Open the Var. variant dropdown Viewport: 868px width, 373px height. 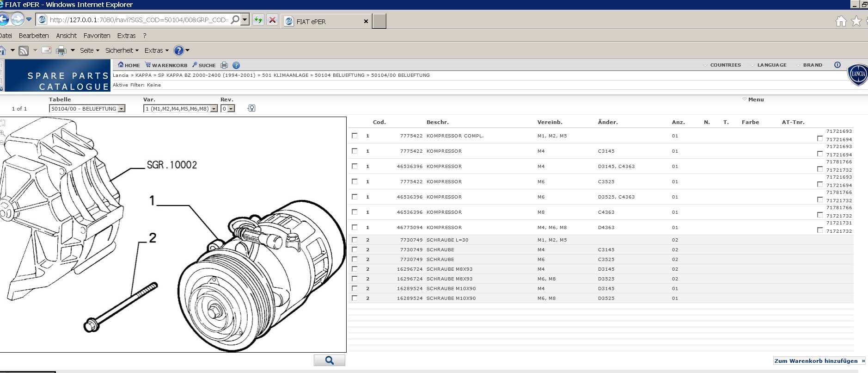click(180, 108)
